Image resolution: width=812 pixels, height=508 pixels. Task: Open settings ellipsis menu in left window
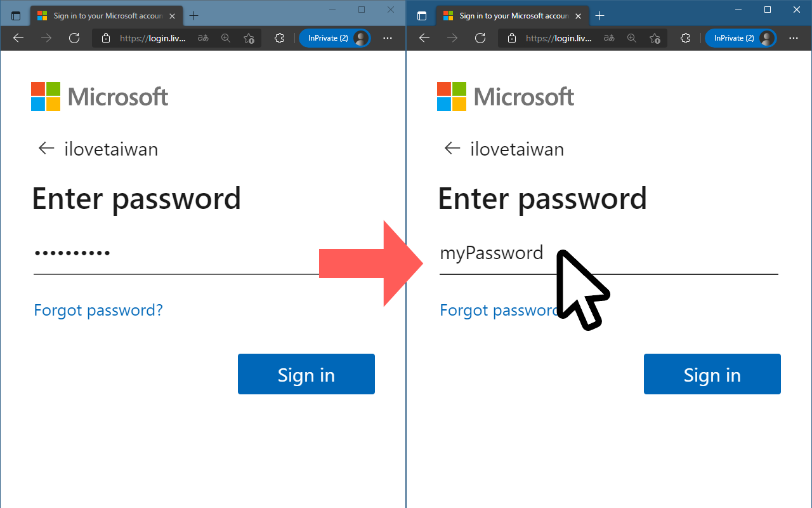click(x=388, y=38)
